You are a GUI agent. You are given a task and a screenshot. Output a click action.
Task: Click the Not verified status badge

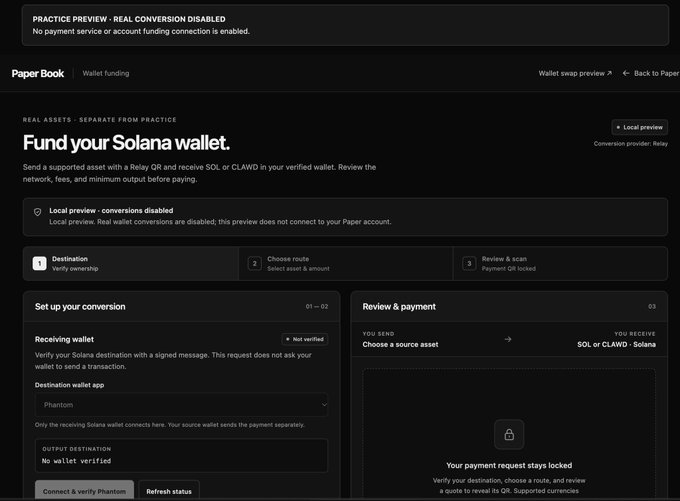[305, 339]
